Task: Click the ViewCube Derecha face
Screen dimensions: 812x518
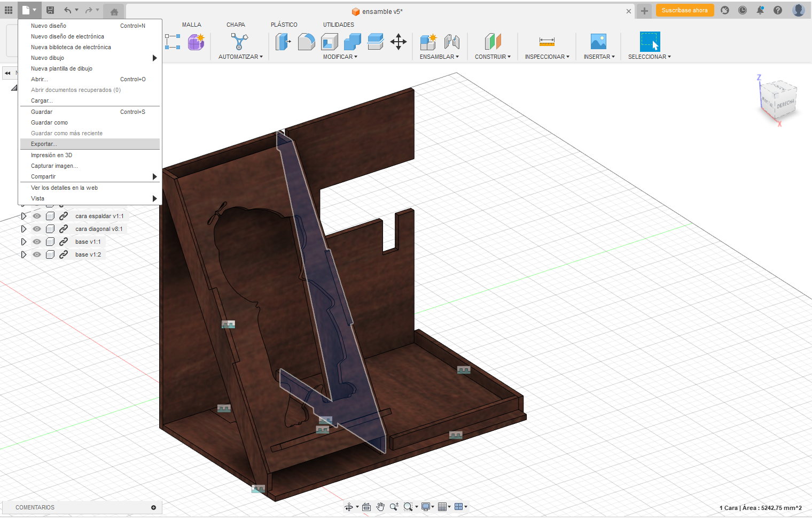Action: [x=785, y=104]
